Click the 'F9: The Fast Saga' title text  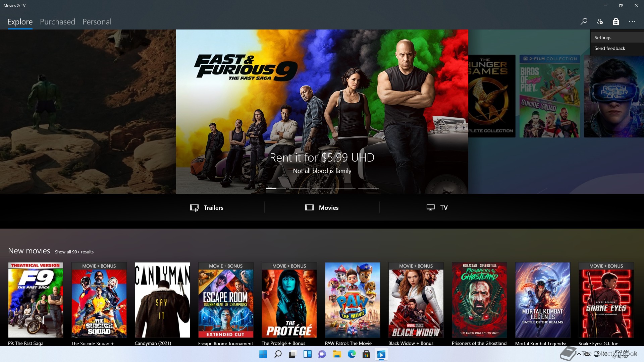26,343
